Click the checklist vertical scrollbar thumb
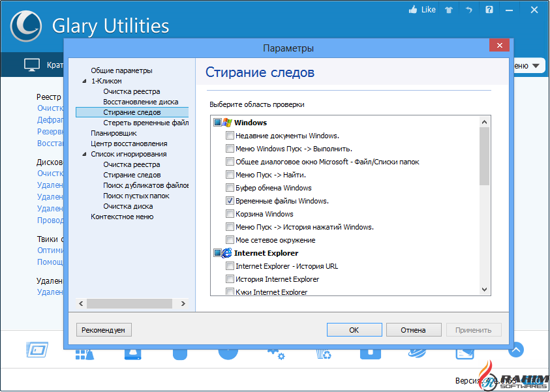The image size is (550, 392). 484,157
